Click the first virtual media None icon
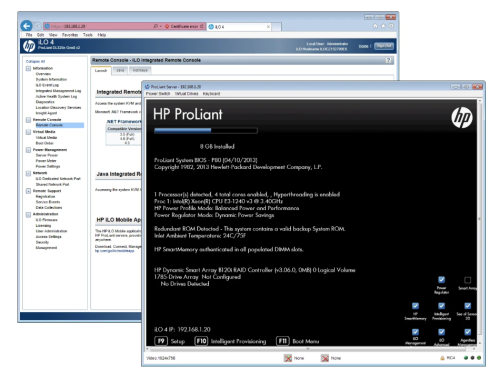 point(288,358)
